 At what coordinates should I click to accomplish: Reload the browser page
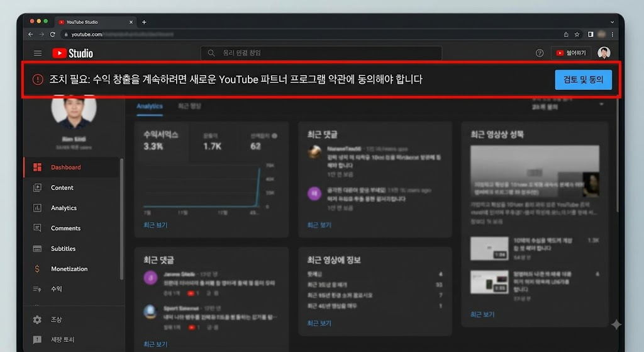pos(53,35)
